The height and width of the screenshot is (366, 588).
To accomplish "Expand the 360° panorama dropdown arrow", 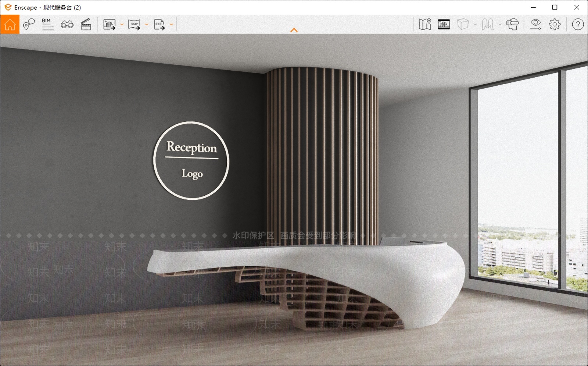I will 147,25.
